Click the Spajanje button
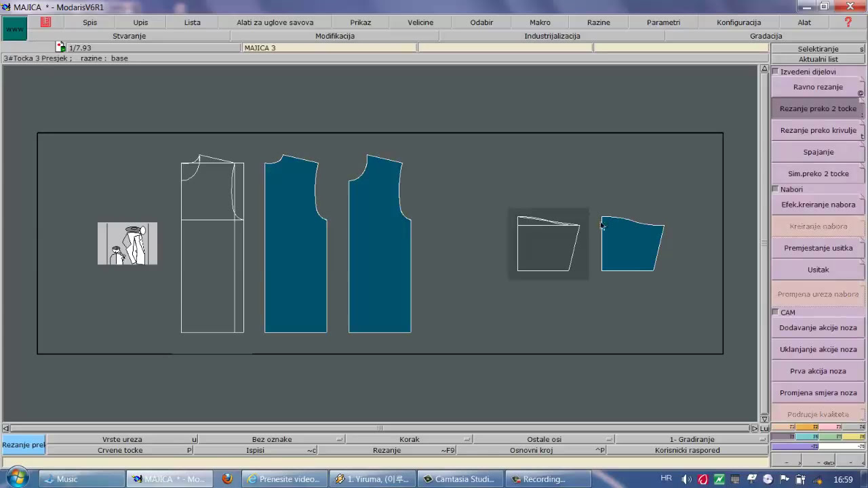Screen dimensions: 868x488 coord(818,152)
